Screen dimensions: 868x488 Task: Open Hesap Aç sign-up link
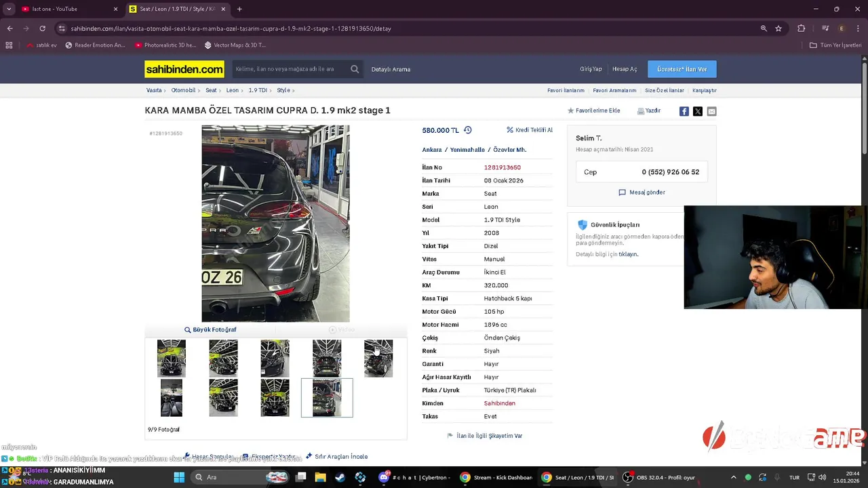coord(625,69)
